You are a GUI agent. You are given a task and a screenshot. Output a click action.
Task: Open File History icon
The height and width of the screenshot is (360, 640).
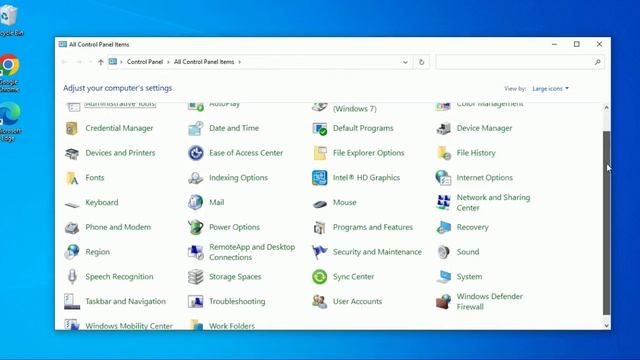(x=443, y=153)
